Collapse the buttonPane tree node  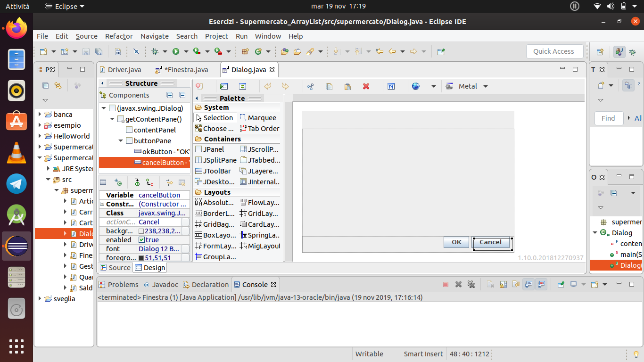click(121, 141)
